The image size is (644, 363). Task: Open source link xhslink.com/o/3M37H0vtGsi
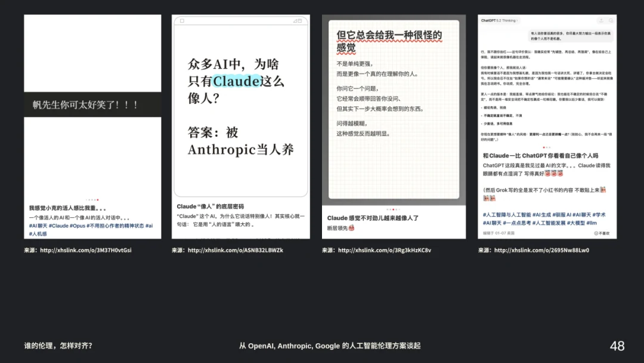point(85,250)
